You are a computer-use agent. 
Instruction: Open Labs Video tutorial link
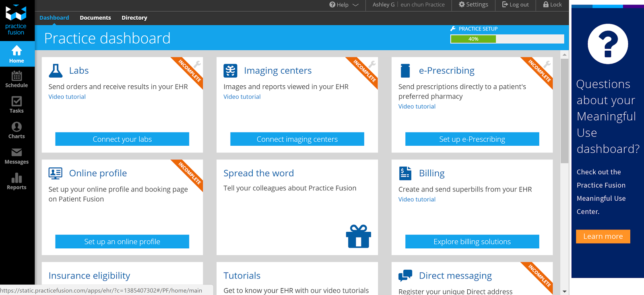click(67, 97)
